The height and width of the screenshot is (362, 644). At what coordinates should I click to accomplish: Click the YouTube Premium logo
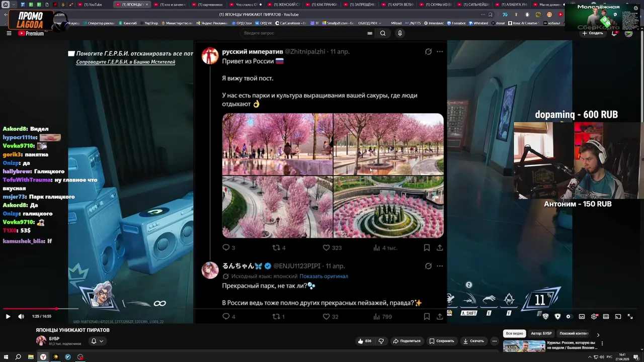(31, 33)
